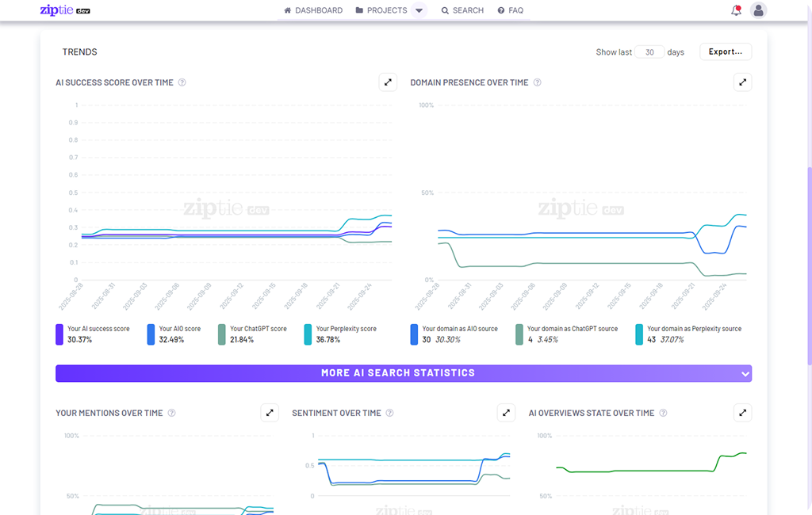Open the FAQ link

[x=510, y=10]
